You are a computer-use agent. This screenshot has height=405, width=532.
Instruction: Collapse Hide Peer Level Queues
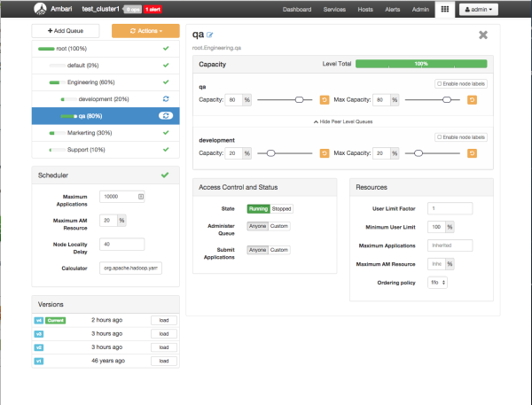click(x=340, y=120)
